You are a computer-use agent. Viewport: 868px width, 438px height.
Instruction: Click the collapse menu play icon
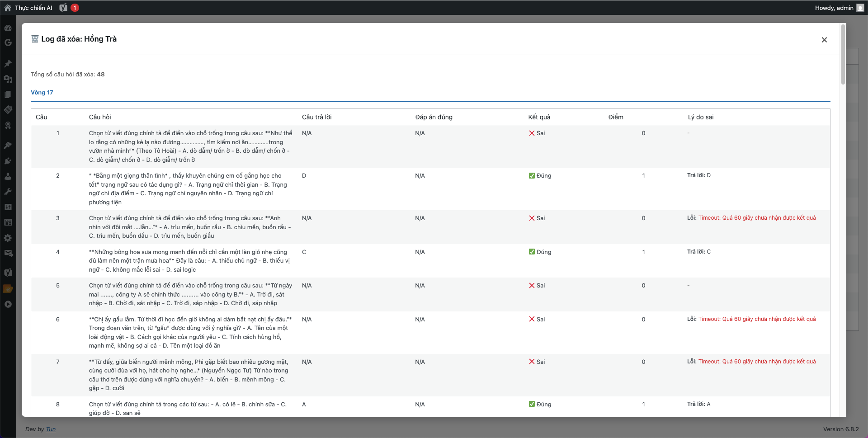click(8, 304)
